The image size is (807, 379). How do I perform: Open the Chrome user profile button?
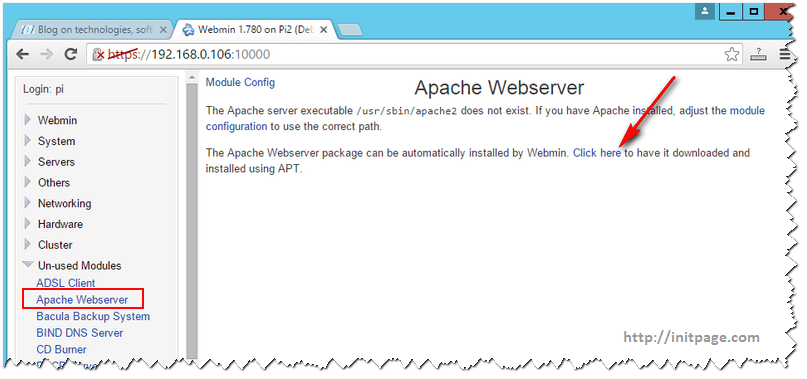[705, 11]
